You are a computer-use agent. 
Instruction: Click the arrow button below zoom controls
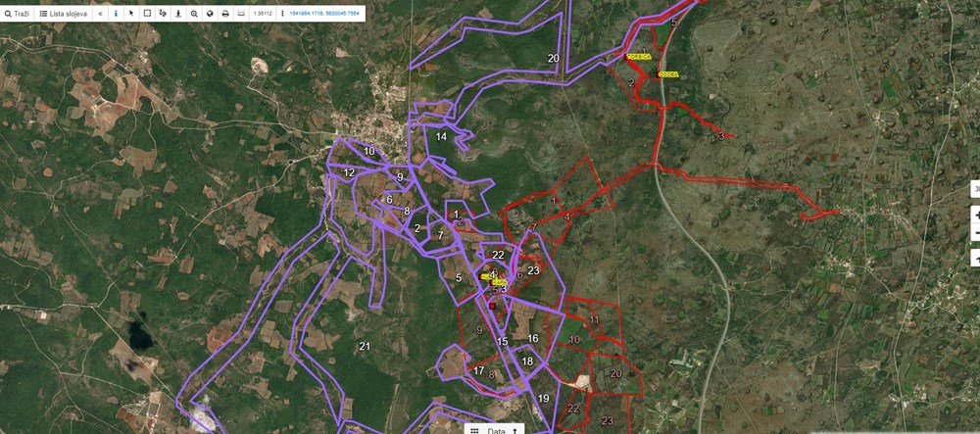(x=975, y=257)
